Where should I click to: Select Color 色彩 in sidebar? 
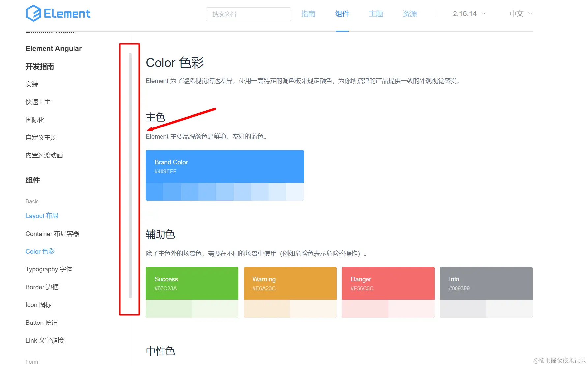(40, 251)
